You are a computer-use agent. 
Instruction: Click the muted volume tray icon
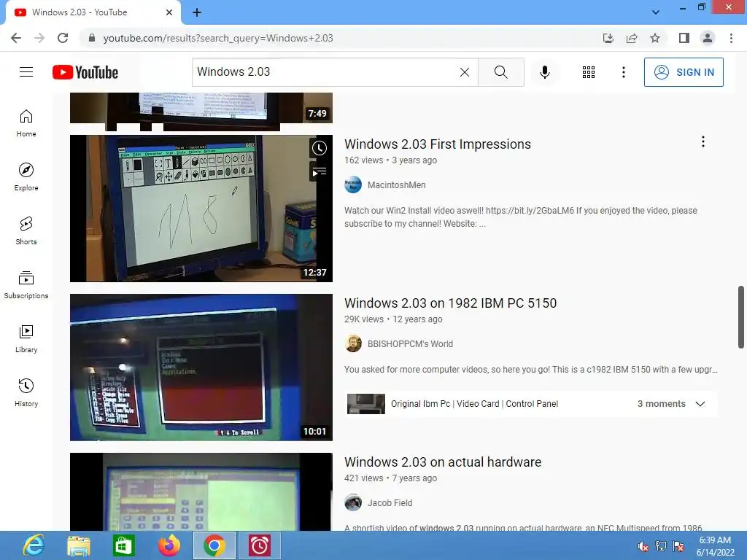tap(643, 546)
